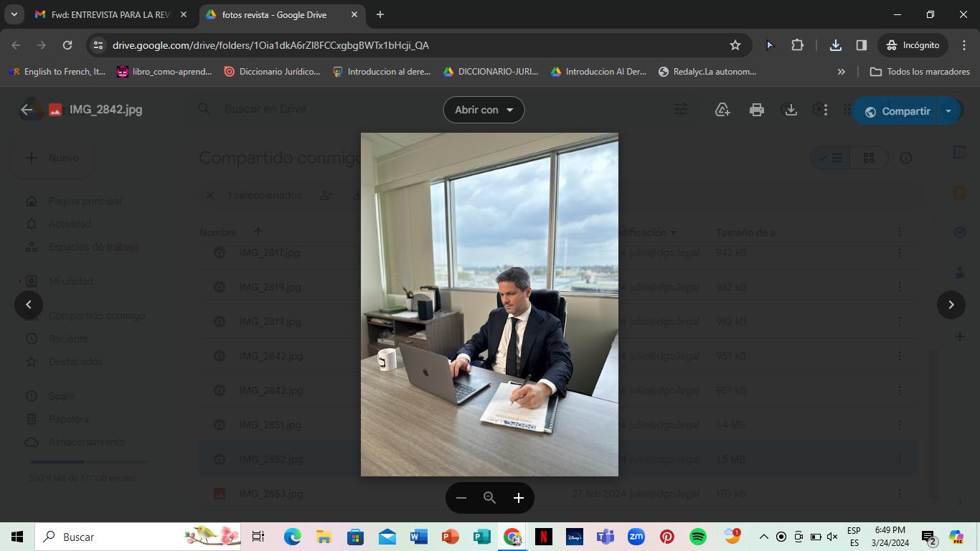Click the IMG_2842.jpg file name in the preview header
The height and width of the screenshot is (551, 980).
(105, 110)
